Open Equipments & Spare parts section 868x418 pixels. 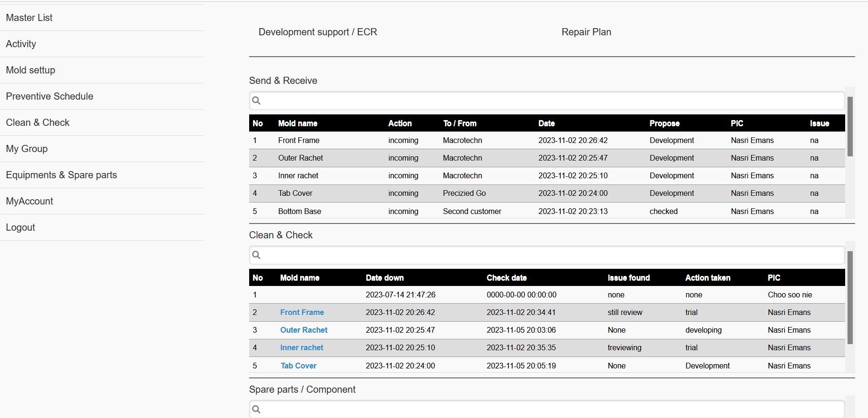(x=61, y=175)
